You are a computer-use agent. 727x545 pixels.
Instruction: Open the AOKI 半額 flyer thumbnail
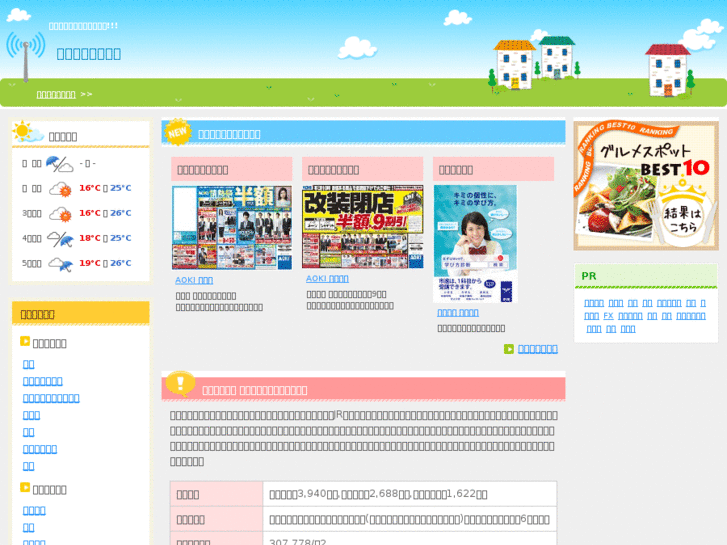[232, 227]
